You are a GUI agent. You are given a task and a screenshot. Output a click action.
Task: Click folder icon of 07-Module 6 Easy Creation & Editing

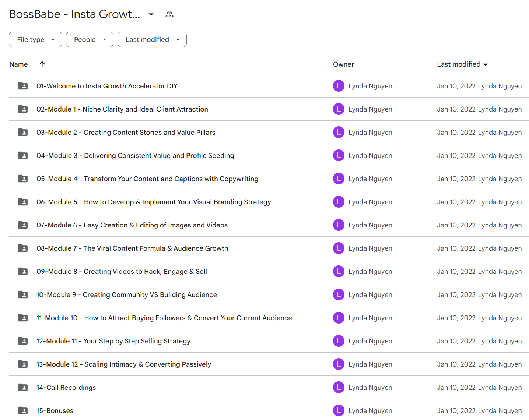(23, 225)
